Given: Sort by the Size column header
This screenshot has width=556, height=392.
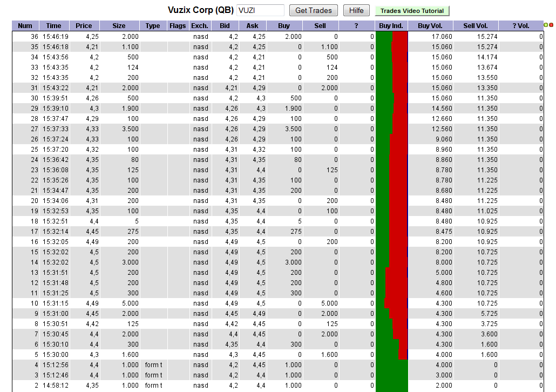Looking at the screenshot, I should pos(119,25).
